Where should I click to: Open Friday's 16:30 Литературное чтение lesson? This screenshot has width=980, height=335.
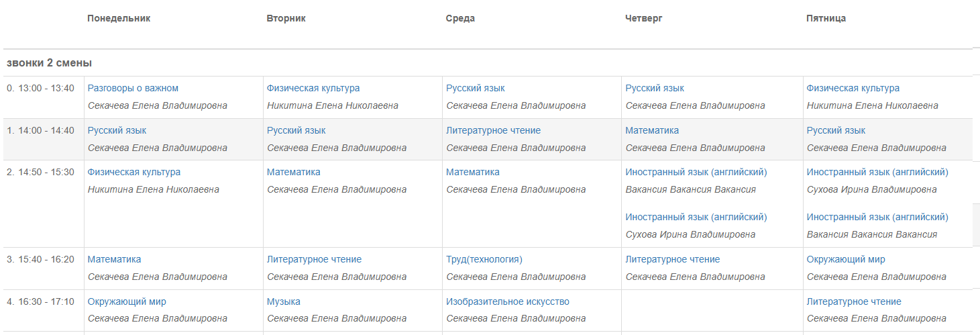coord(854,301)
